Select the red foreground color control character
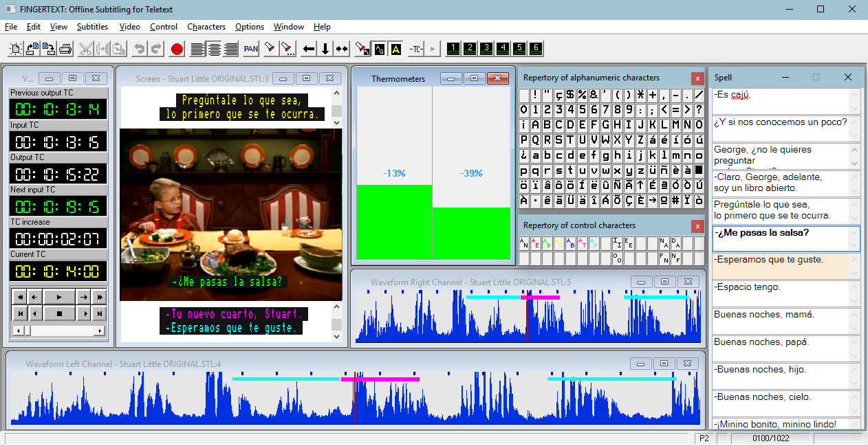The width and height of the screenshot is (868, 446). coord(535,243)
